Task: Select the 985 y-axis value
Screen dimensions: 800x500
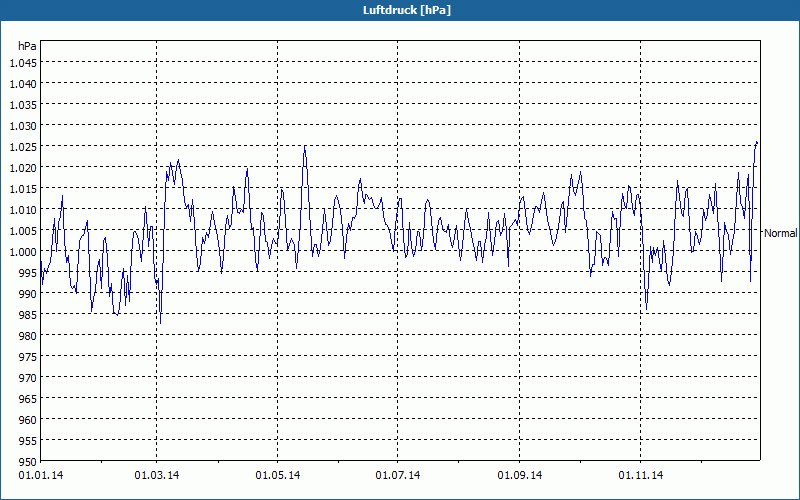Action: tap(28, 314)
